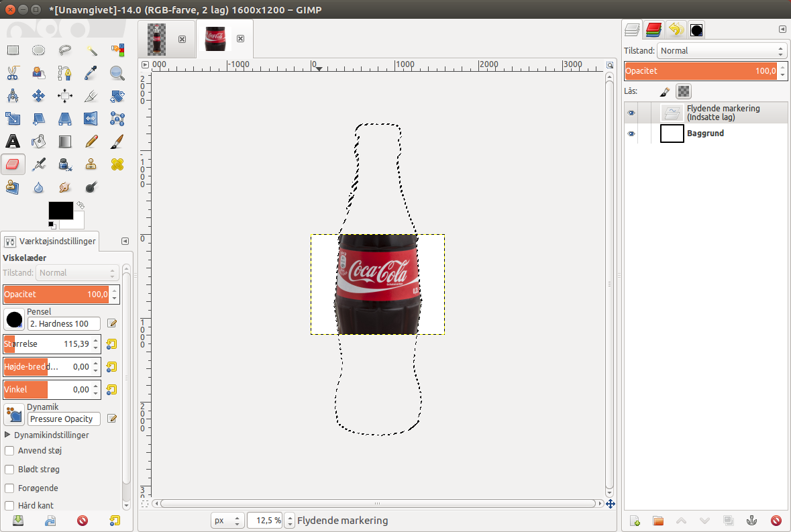Select the Zoom magnifier tool
The height and width of the screenshot is (532, 791).
point(117,73)
